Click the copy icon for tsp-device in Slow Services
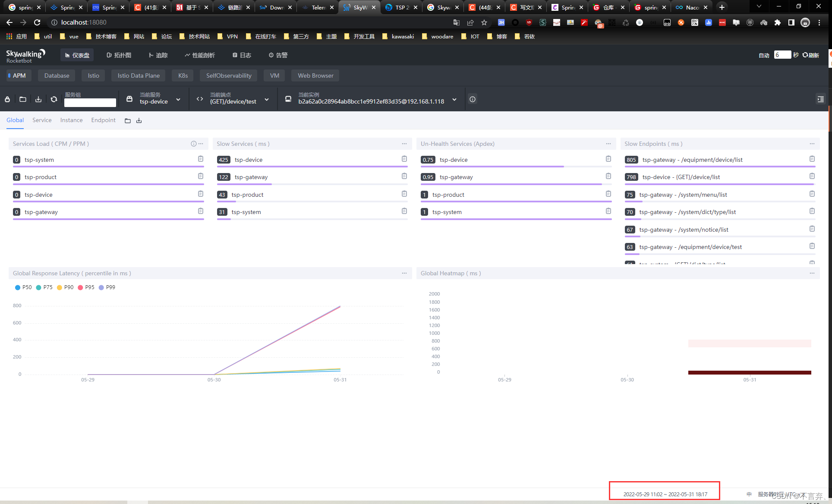Screen dimensions: 832x504 pyautogui.click(x=404, y=159)
